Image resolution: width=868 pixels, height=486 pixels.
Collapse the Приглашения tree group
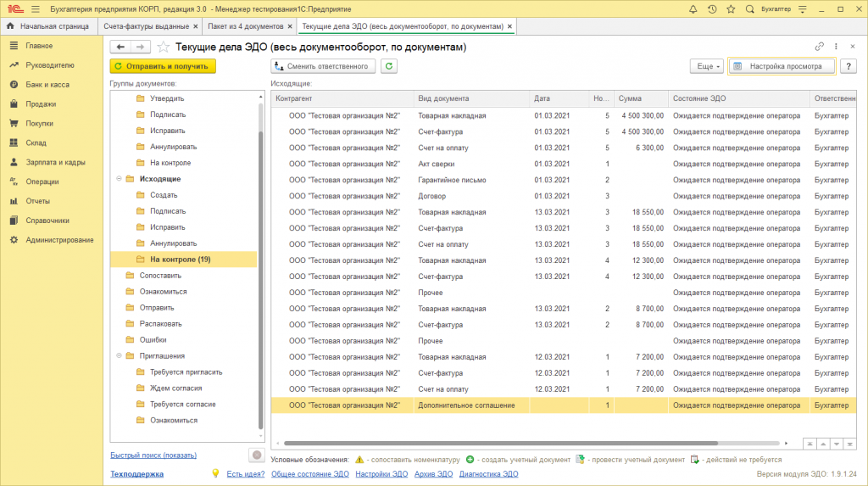coord(118,356)
